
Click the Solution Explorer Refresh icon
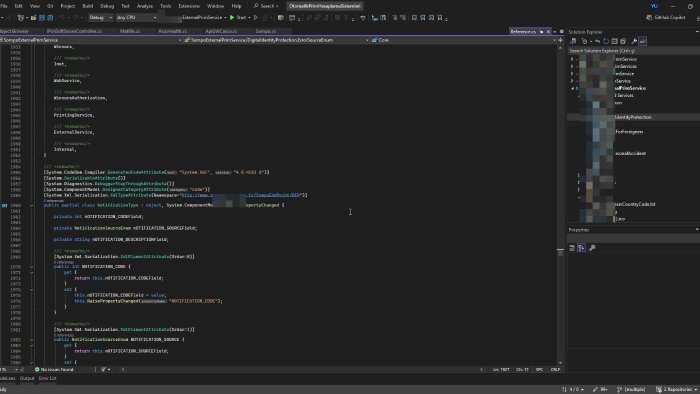(606, 41)
